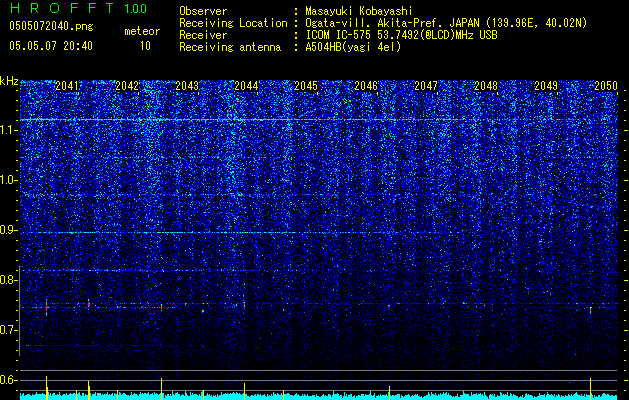
Task: Click the kHz axis unit label
Action: pyautogui.click(x=9, y=81)
